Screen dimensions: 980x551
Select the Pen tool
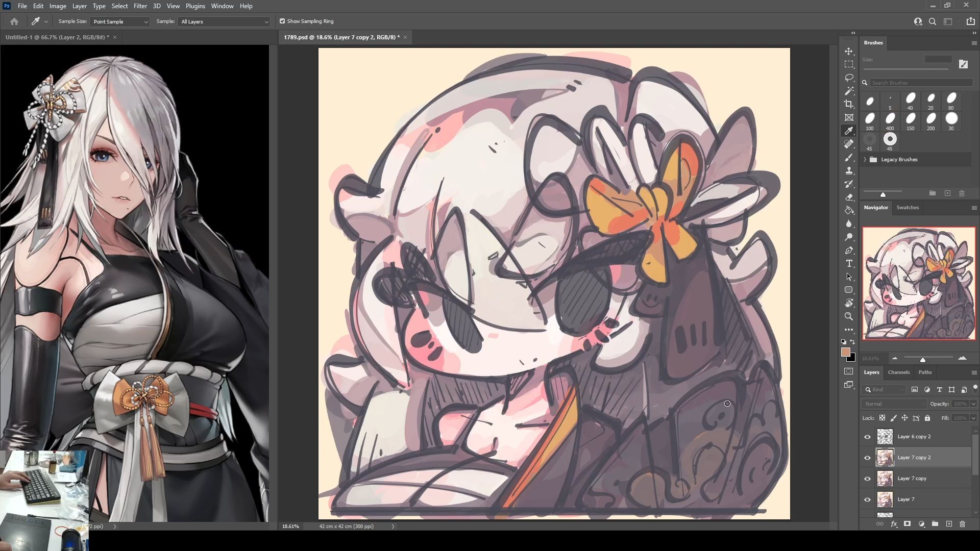(x=849, y=250)
